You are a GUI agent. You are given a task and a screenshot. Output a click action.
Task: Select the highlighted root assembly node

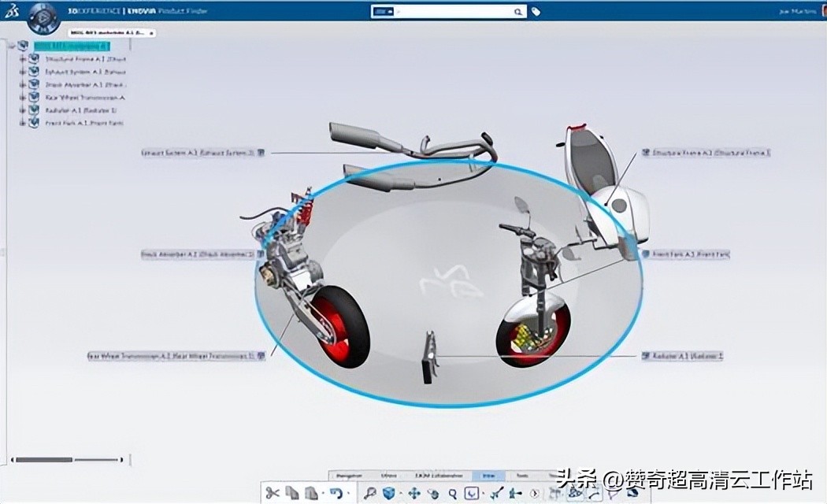(71, 46)
